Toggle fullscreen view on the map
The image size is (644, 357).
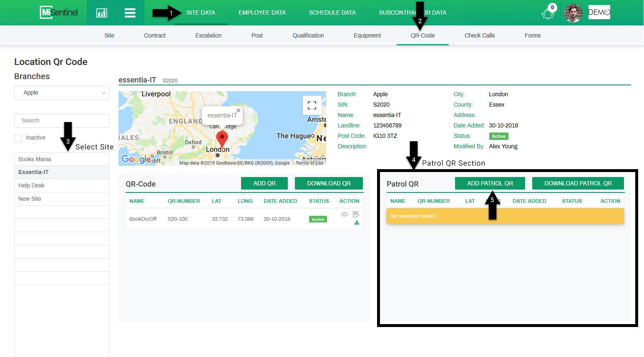click(x=312, y=105)
